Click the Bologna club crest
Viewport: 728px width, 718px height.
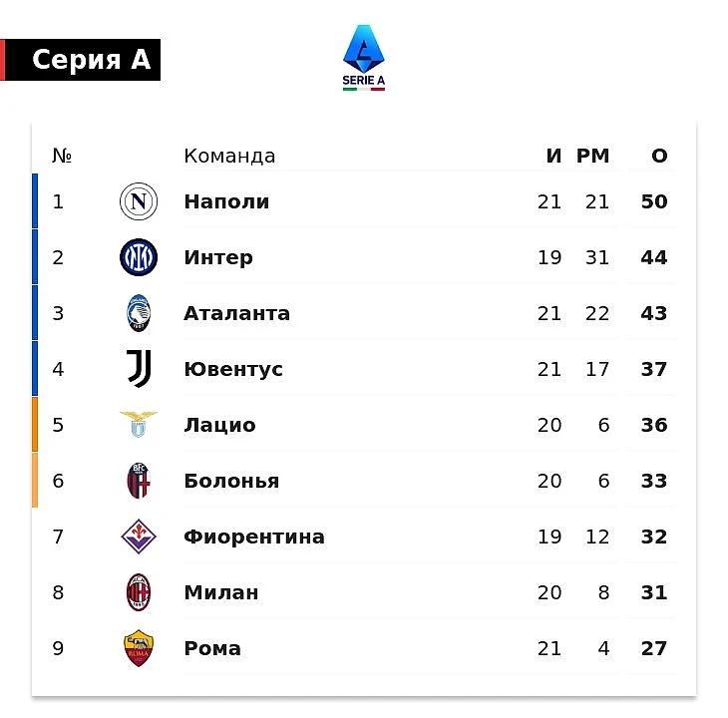pyautogui.click(x=139, y=482)
